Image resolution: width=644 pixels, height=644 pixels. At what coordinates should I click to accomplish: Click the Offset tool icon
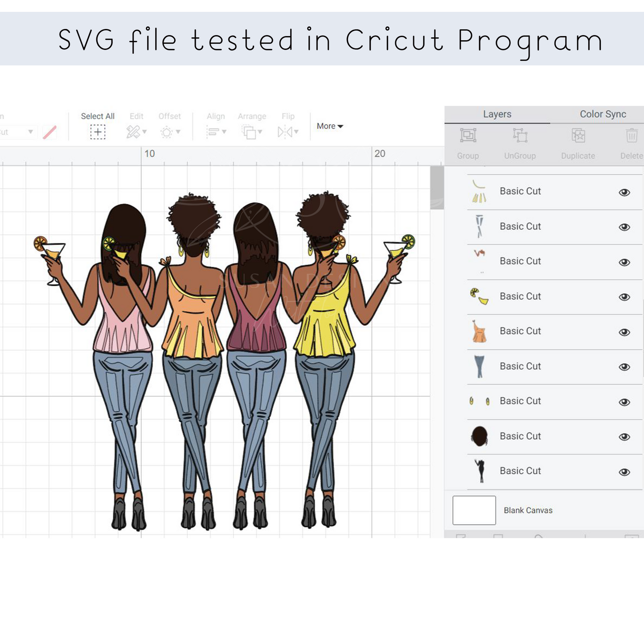pyautogui.click(x=167, y=132)
